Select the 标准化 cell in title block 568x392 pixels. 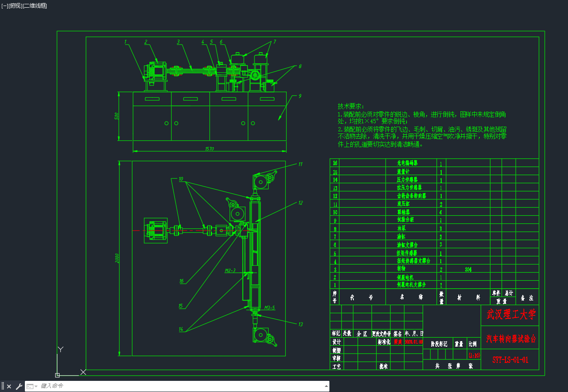384,342
